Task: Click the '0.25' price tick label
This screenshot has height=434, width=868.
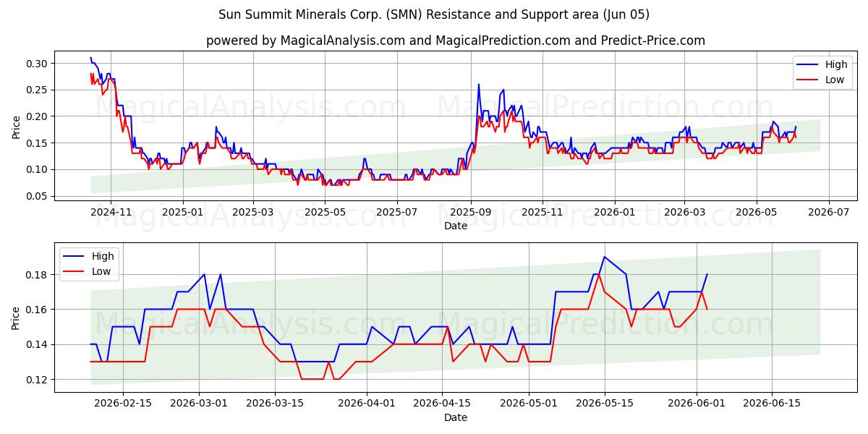Action: (38, 90)
